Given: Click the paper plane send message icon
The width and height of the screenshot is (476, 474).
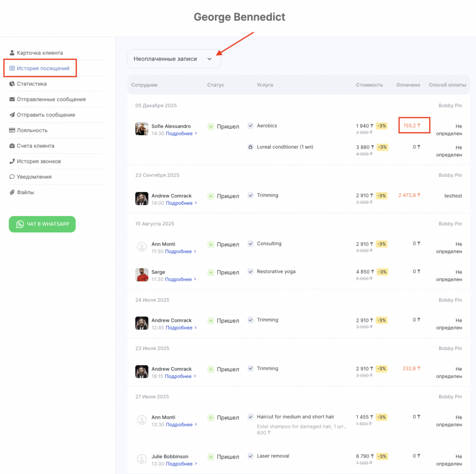Looking at the screenshot, I should 12,115.
